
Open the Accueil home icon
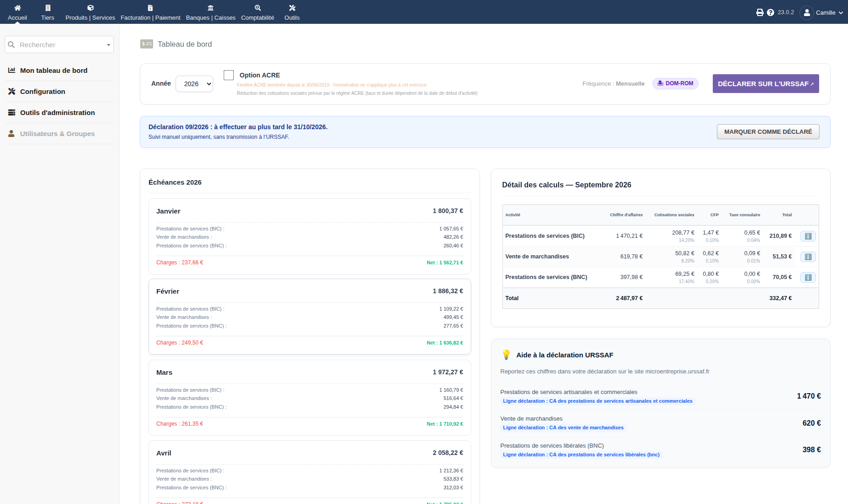17,8
